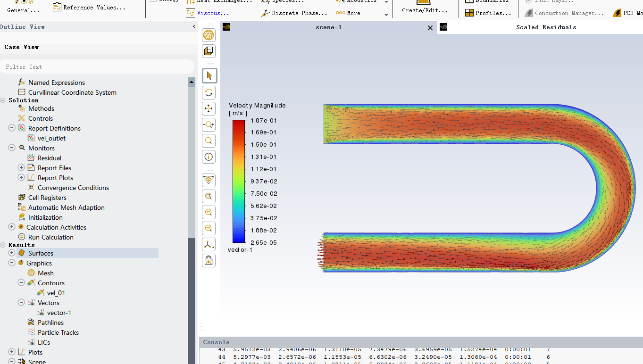643x364 pixels.
Task: Select the rotate view tool
Action: pyautogui.click(x=209, y=92)
